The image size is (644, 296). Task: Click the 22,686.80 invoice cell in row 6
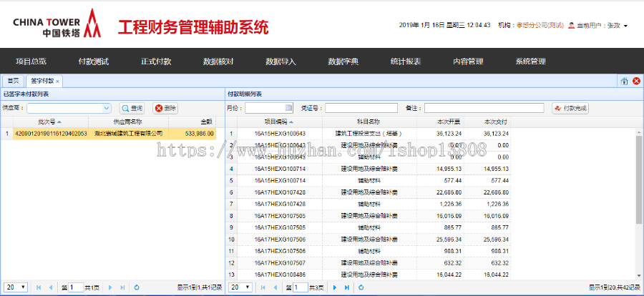(440, 192)
